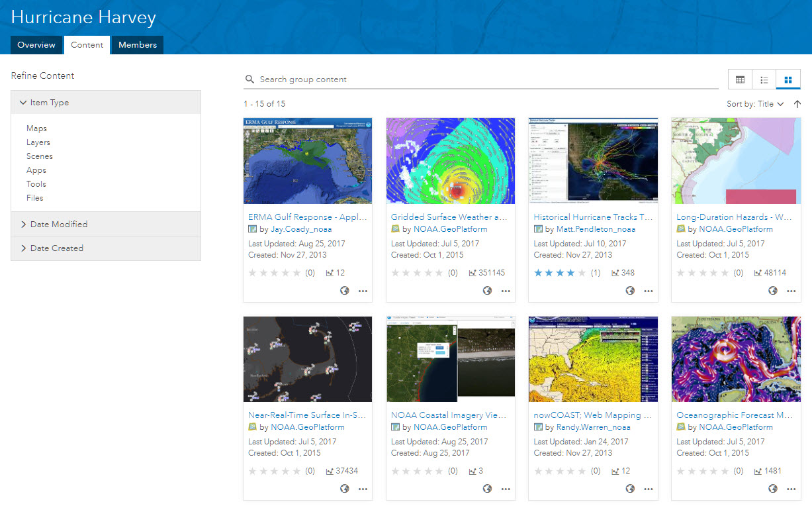Screen dimensions: 812x508
Task: Select the grid view layout icon
Action: pyautogui.click(x=788, y=79)
